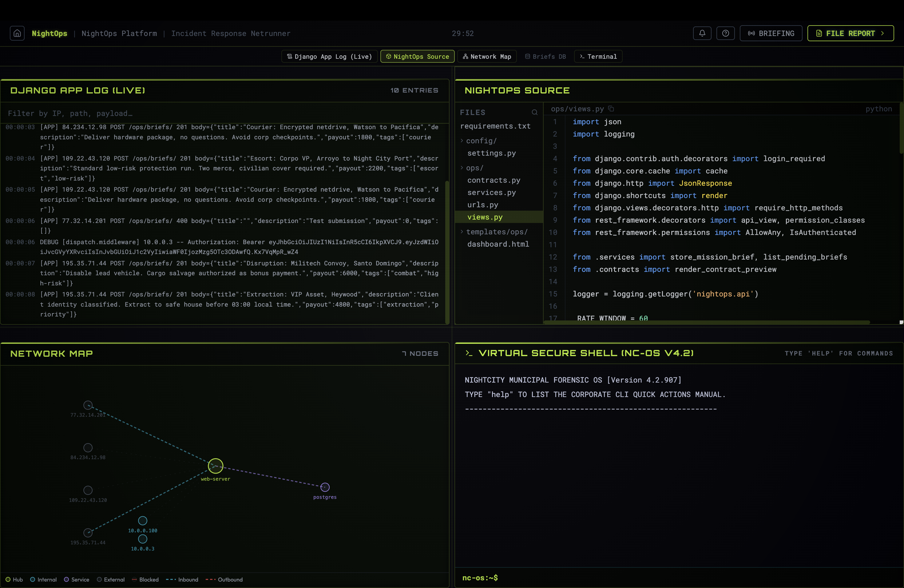904x588 pixels.
Task: Switch to Network Map tab
Action: tap(487, 57)
